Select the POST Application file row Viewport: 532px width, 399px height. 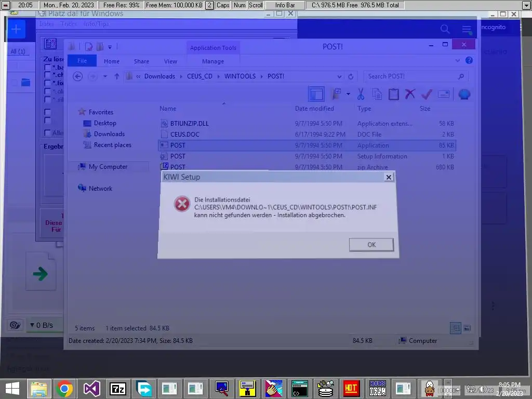307,145
